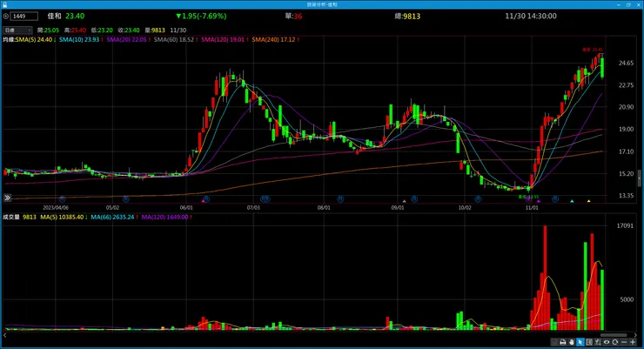
Task: Click the SMA(5) 24.40 moving average label
Action: click(x=36, y=40)
